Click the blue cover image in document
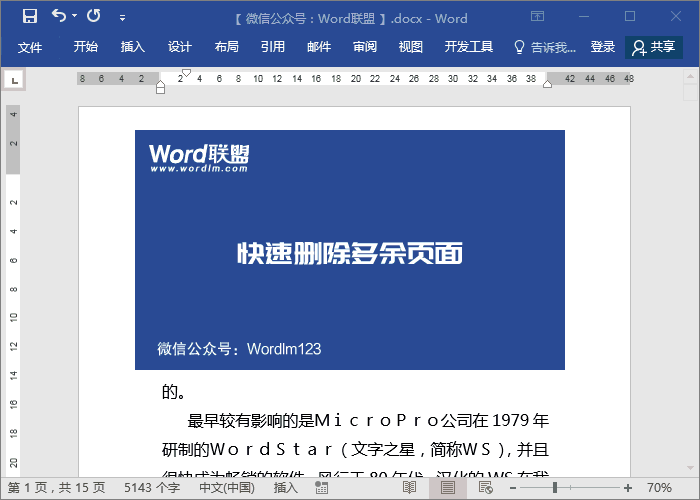This screenshot has height=500, width=700. tap(350, 250)
